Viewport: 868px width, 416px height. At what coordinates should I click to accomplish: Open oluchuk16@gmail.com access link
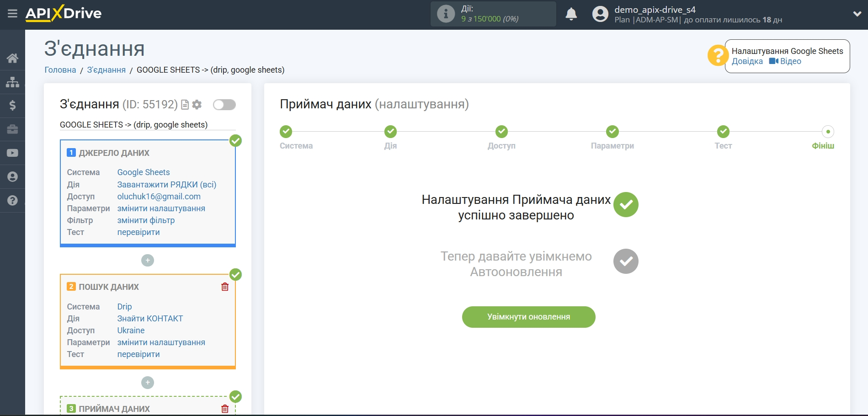[x=159, y=197]
